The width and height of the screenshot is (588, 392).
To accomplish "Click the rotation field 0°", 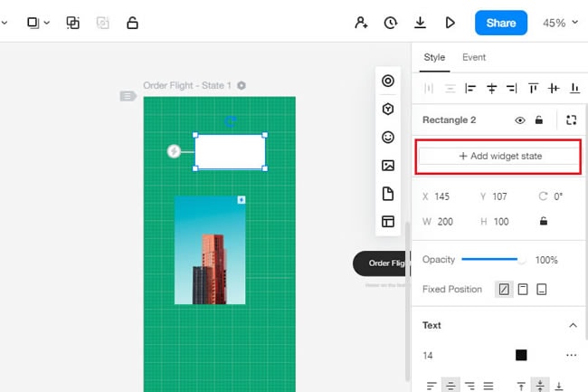I will tap(558, 196).
